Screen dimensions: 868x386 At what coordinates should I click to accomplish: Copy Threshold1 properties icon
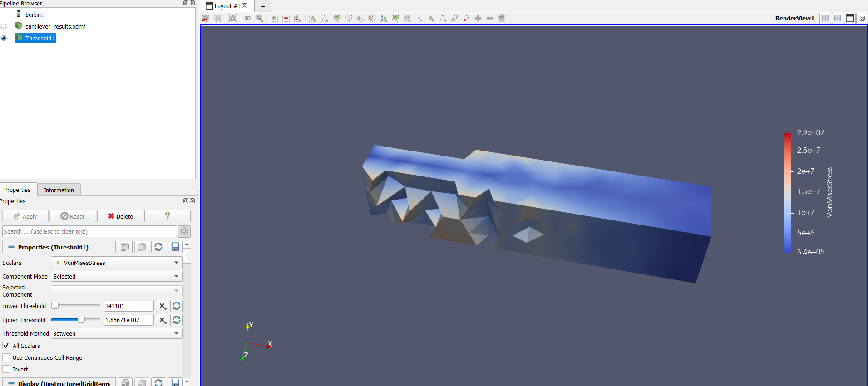[125, 247]
